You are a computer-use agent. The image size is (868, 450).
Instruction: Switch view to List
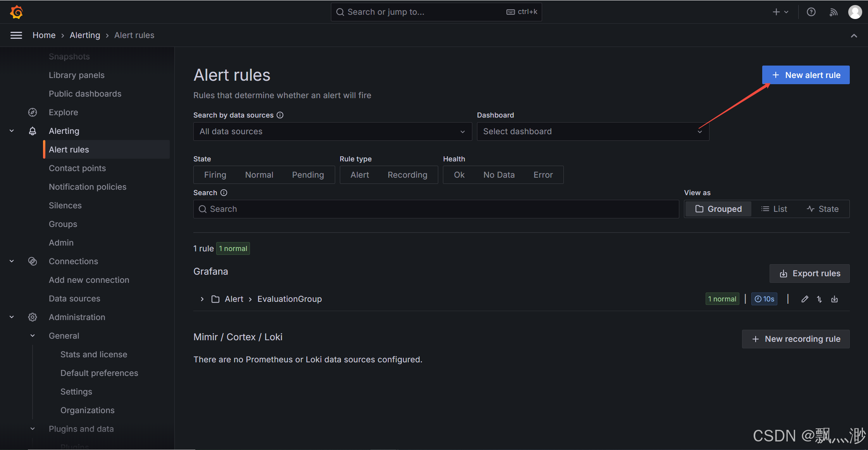(x=774, y=209)
